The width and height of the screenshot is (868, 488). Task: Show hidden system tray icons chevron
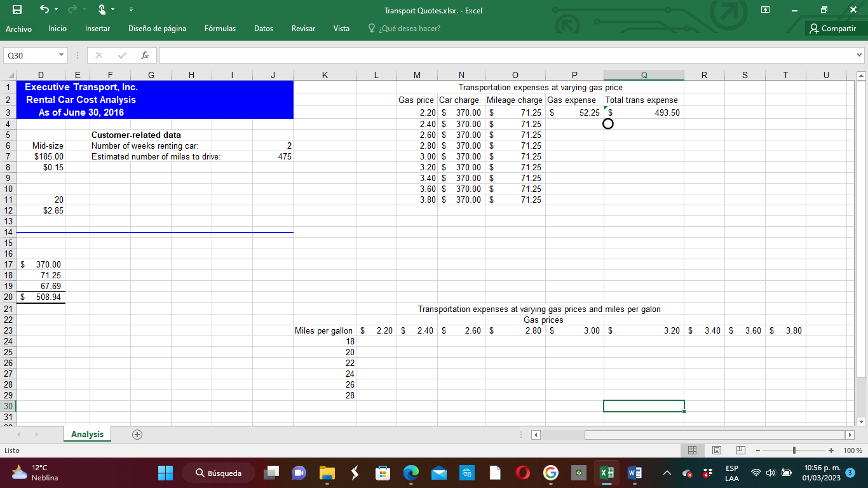coord(667,473)
